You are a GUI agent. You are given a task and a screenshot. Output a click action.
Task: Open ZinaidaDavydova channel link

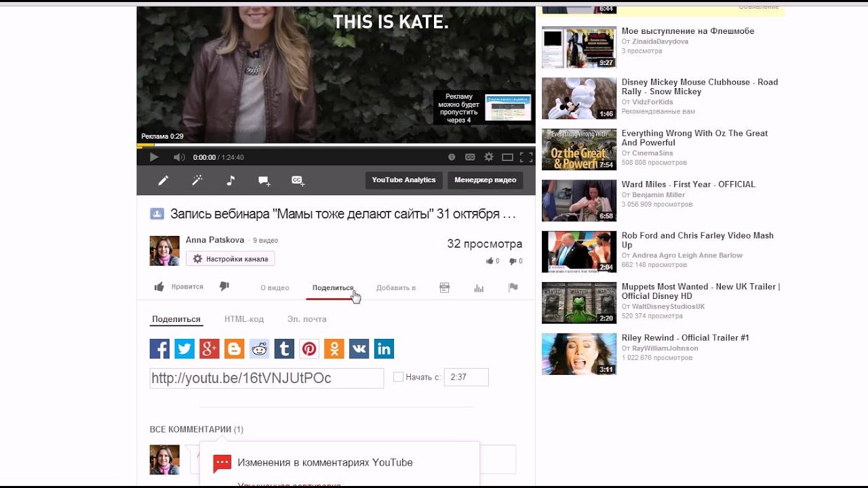[x=660, y=41]
